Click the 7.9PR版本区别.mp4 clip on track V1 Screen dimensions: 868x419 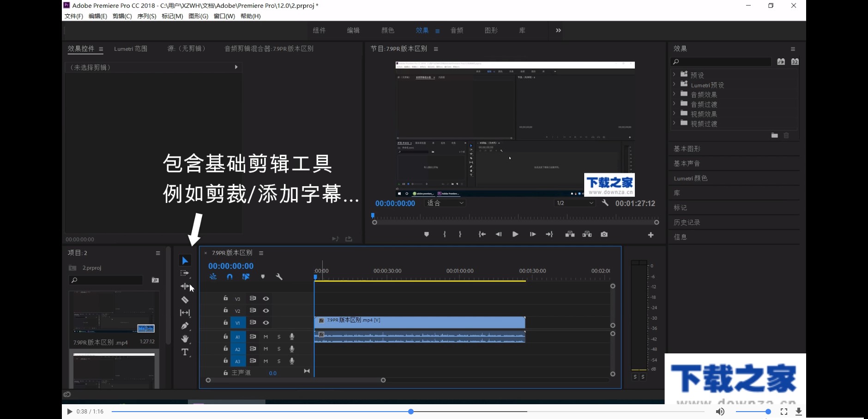pyautogui.click(x=416, y=322)
